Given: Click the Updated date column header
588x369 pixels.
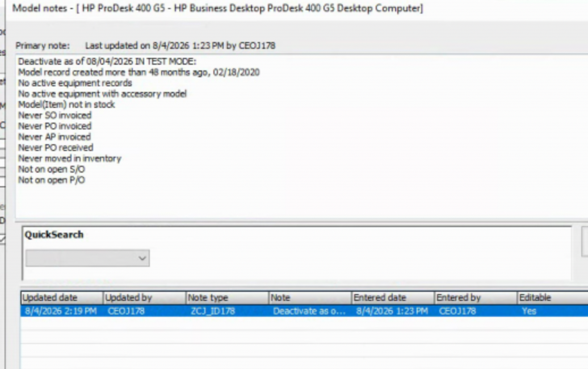Looking at the screenshot, I should 61,297.
